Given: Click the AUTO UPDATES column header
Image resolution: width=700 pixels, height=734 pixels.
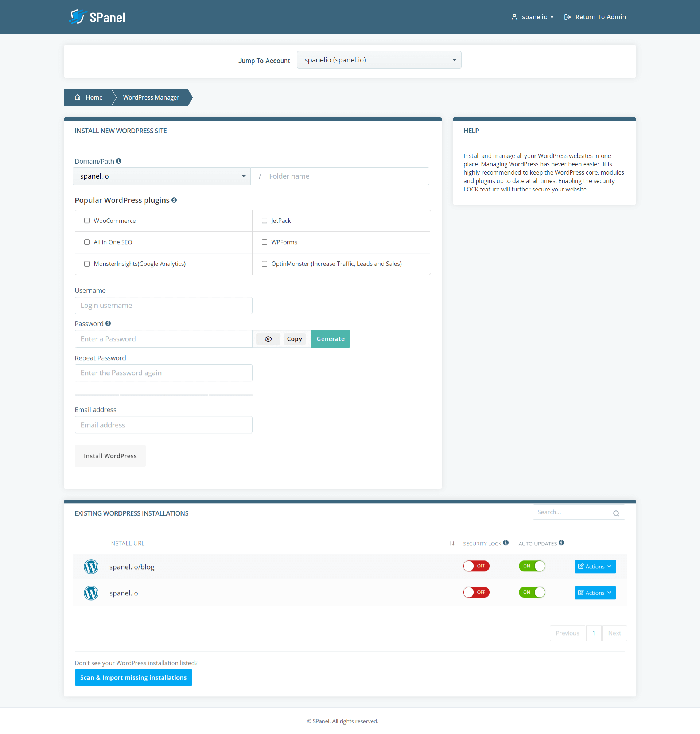Looking at the screenshot, I should click(537, 544).
